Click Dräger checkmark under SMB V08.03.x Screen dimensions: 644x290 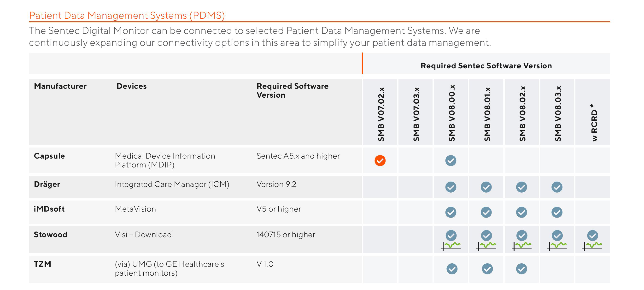tap(557, 187)
